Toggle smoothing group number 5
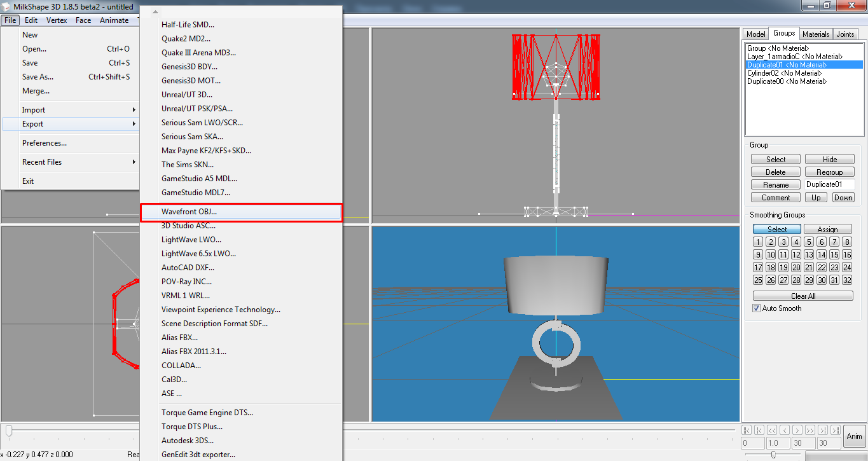Image resolution: width=868 pixels, height=461 pixels. 809,242
